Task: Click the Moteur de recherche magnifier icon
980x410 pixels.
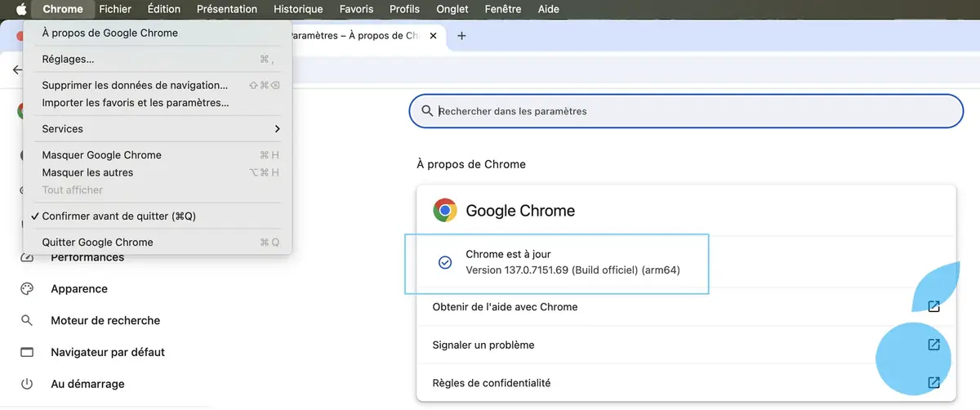Action: click(27, 321)
